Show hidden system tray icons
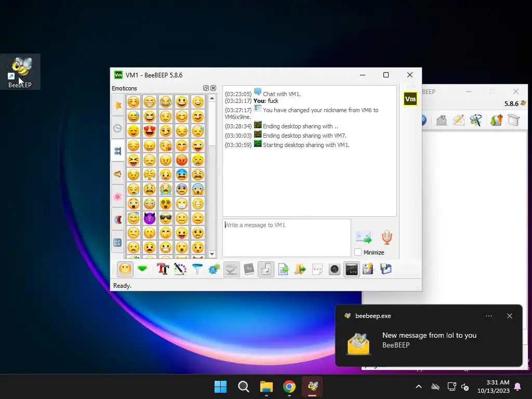 (x=419, y=387)
